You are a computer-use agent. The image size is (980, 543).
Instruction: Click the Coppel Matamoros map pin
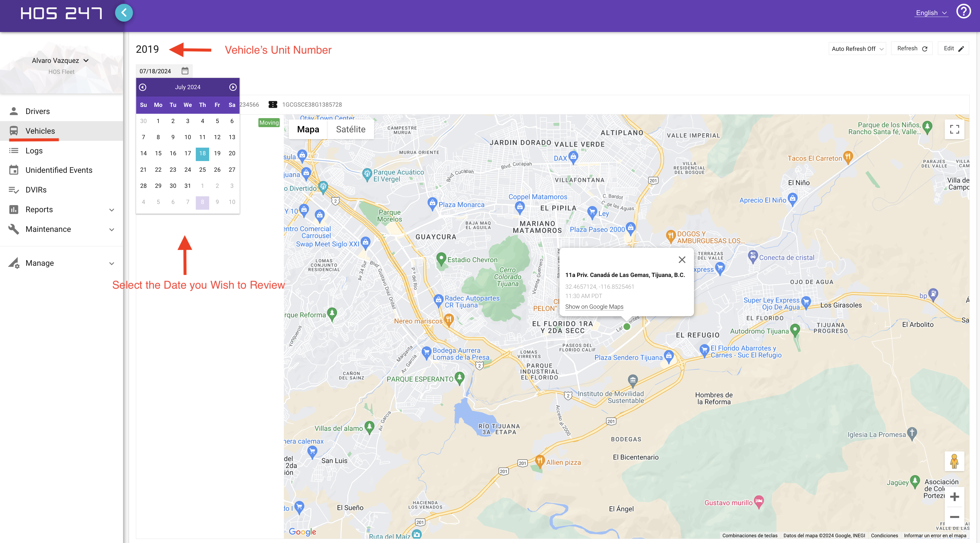coord(520,207)
